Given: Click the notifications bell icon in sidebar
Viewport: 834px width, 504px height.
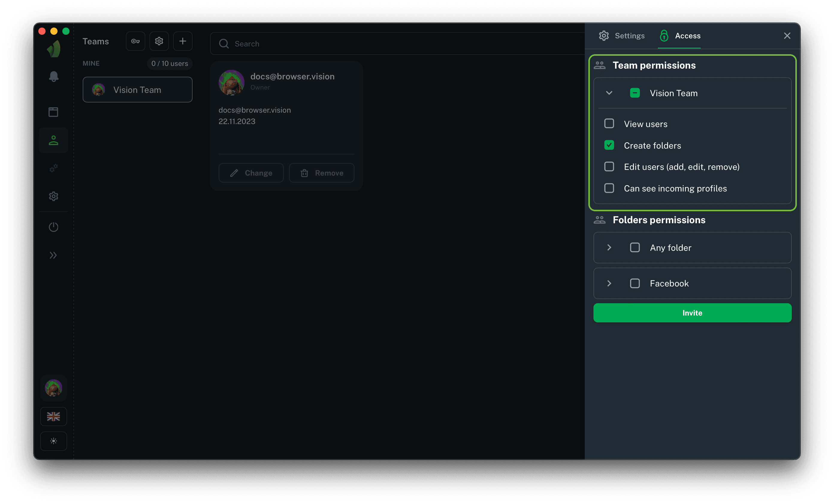Looking at the screenshot, I should (x=54, y=76).
